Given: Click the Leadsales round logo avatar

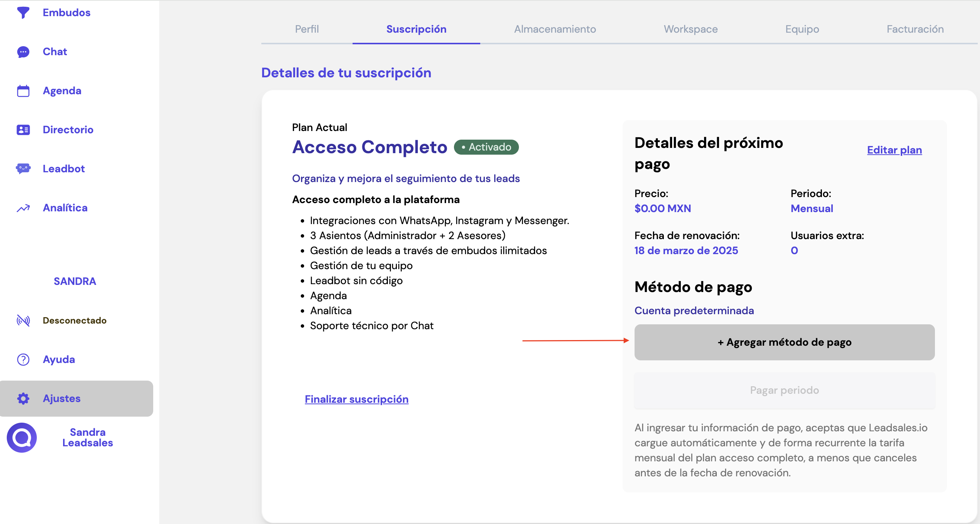Looking at the screenshot, I should pos(22,438).
